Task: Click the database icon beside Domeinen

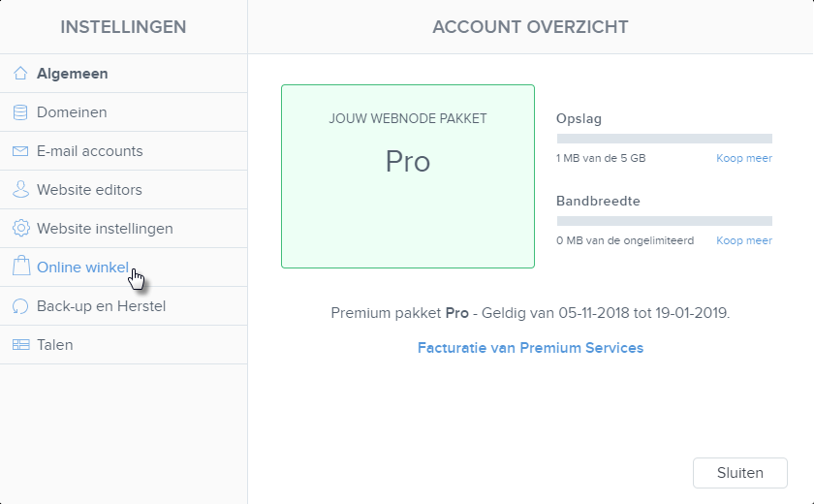Action: [x=20, y=112]
